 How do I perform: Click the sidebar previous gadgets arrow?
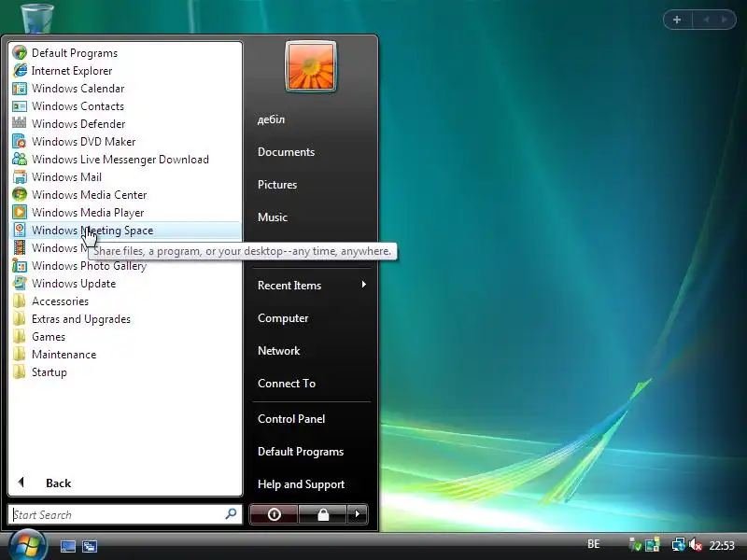tap(706, 20)
